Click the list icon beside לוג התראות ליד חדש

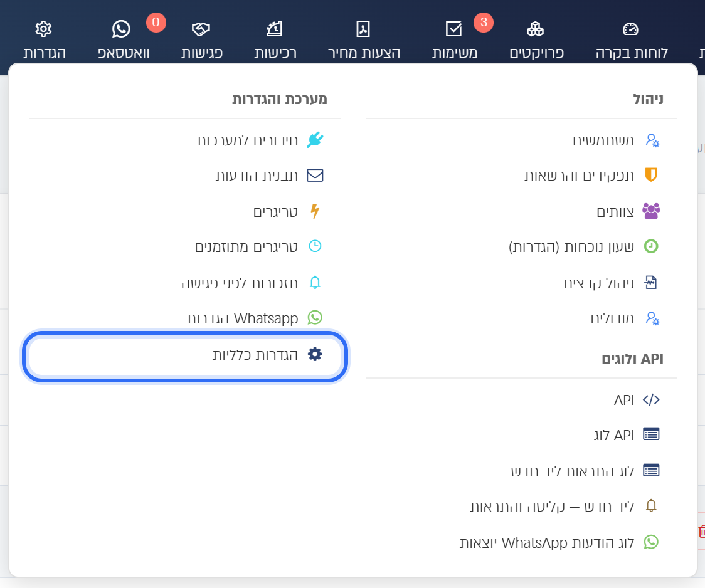[x=651, y=470]
